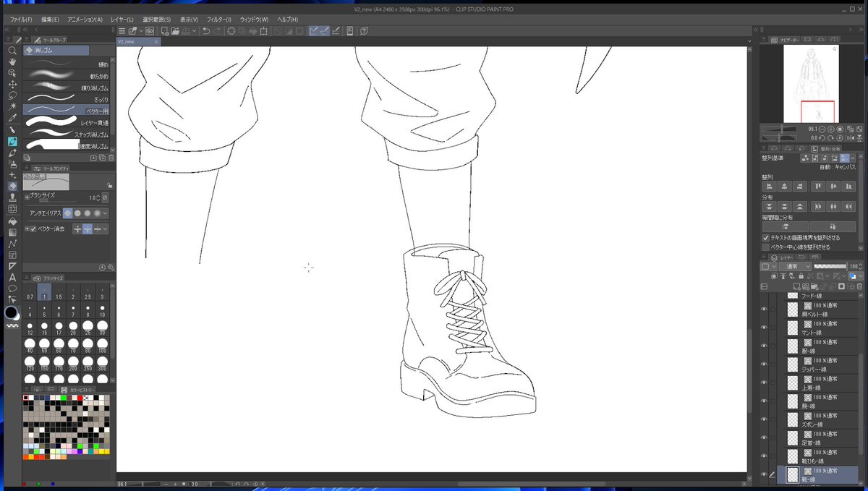Viewport: 868px width, 491px height.
Task: Select the Eraser tool in toolbox
Action: pos(12,186)
